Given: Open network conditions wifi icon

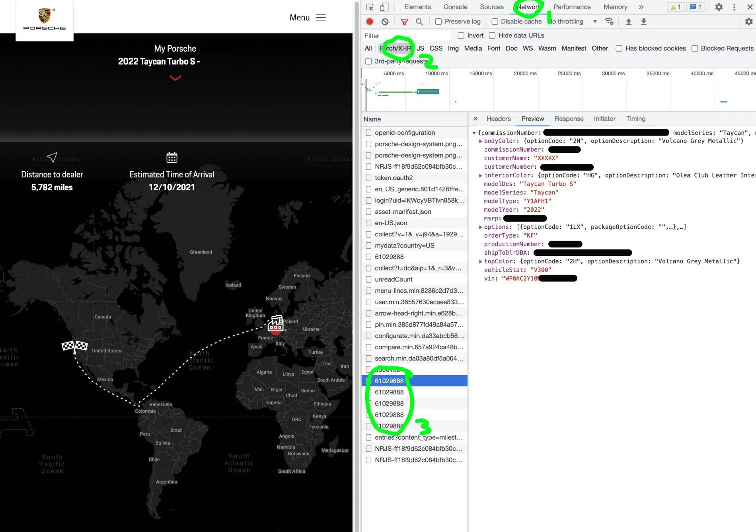Looking at the screenshot, I should click(x=609, y=21).
